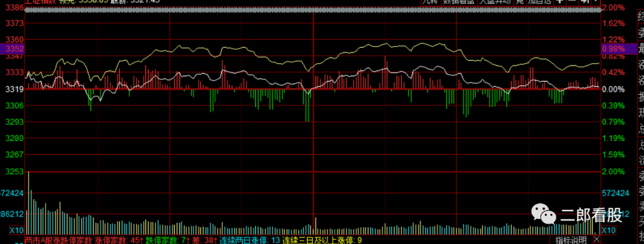This screenshot has height=244, width=644.
Task: Click the green 3280 price axis label
Action: click(x=15, y=138)
